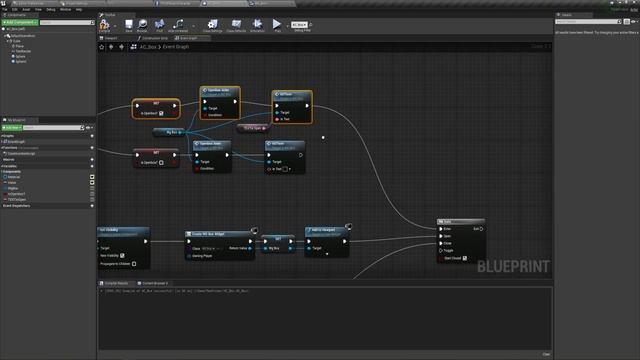Uncheck Is Opened on upper SET node
This screenshot has height=360, width=640.
[x=162, y=113]
